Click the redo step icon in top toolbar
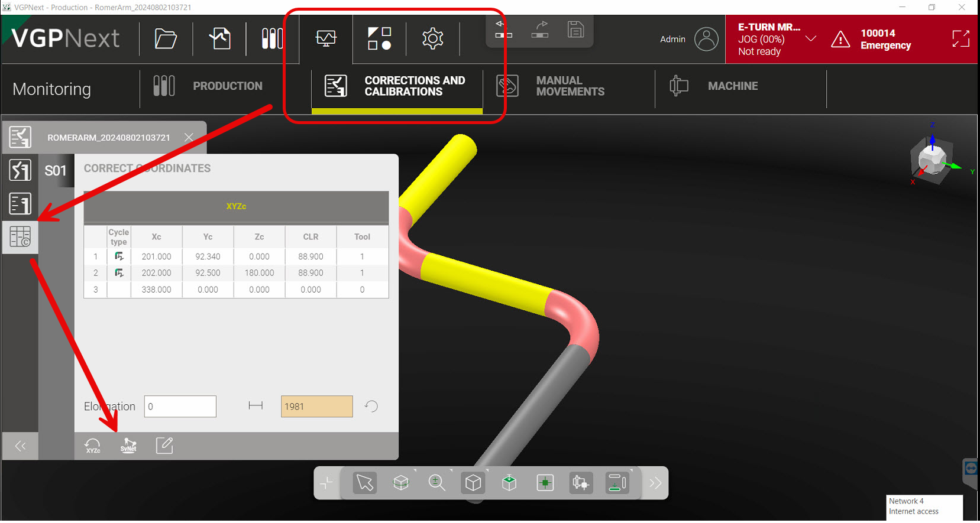The width and height of the screenshot is (980, 523). coord(540,30)
